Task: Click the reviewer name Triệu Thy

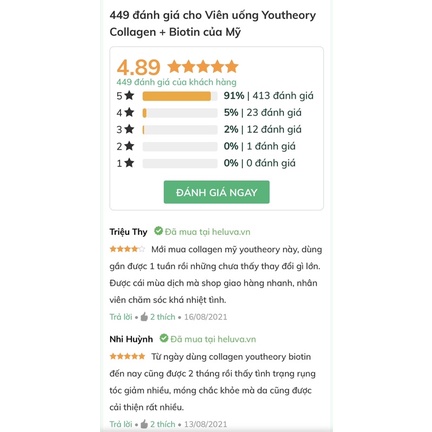Action: (128, 232)
